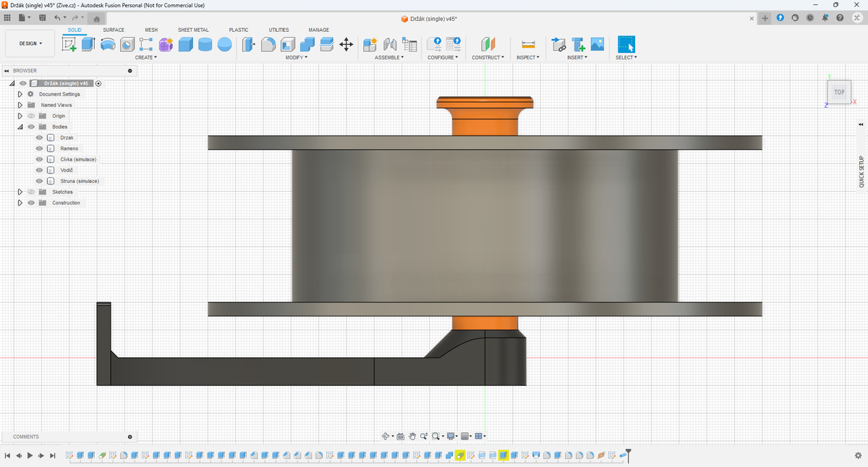Select the Extrude tool
Image resolution: width=868 pixels, height=467 pixels.
coord(88,44)
